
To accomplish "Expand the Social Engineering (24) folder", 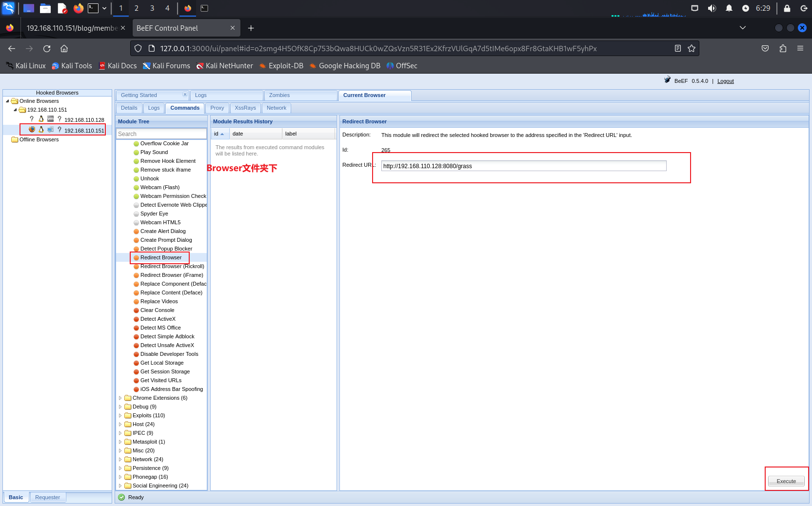I will click(x=120, y=486).
